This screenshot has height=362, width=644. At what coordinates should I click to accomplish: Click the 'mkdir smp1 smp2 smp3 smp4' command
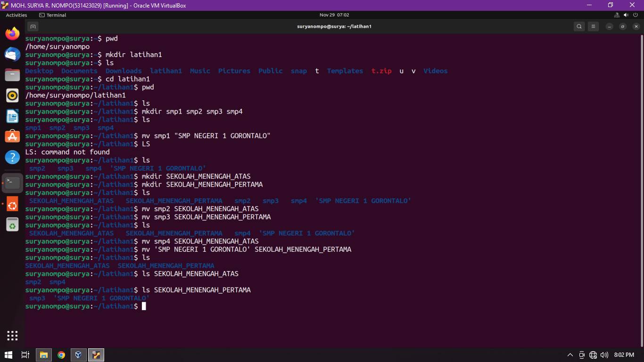tap(192, 111)
